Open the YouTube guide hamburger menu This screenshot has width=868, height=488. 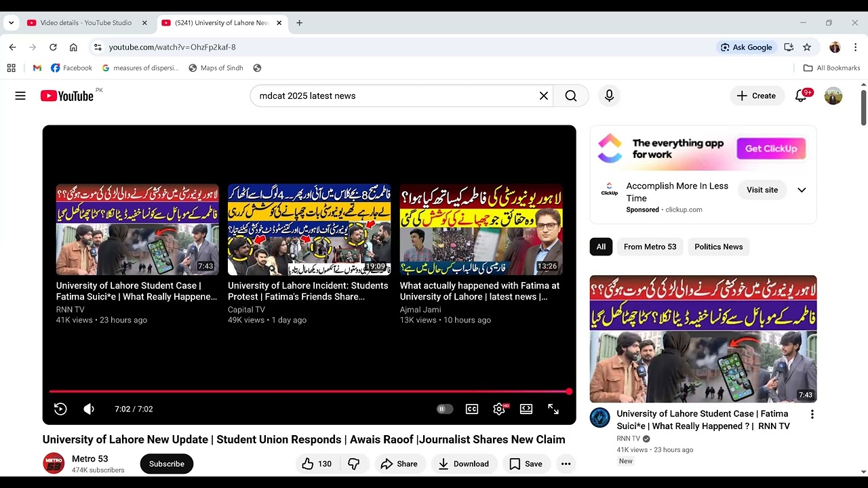point(20,96)
